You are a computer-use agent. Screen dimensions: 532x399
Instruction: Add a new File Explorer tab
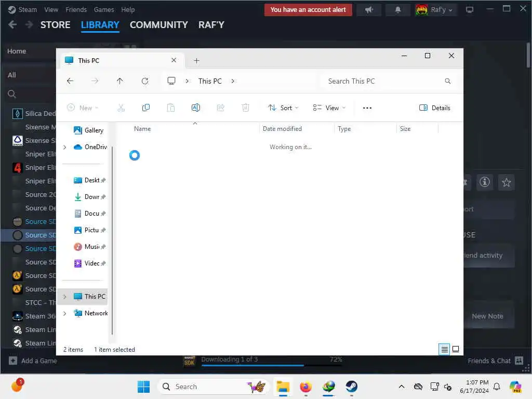(196, 61)
